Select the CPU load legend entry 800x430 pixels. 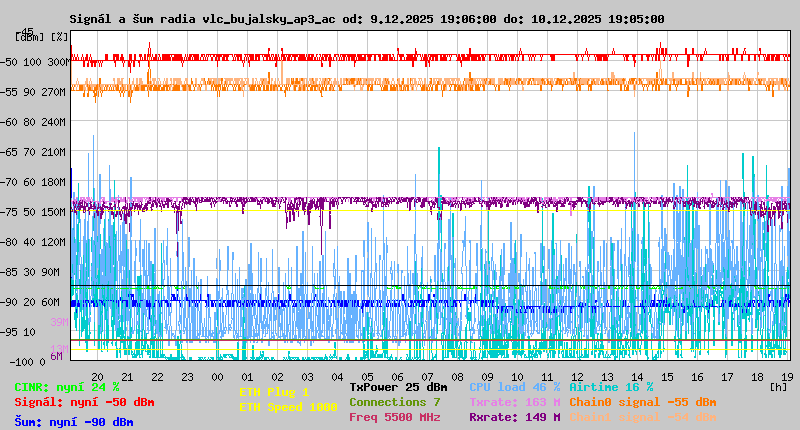click(x=514, y=387)
